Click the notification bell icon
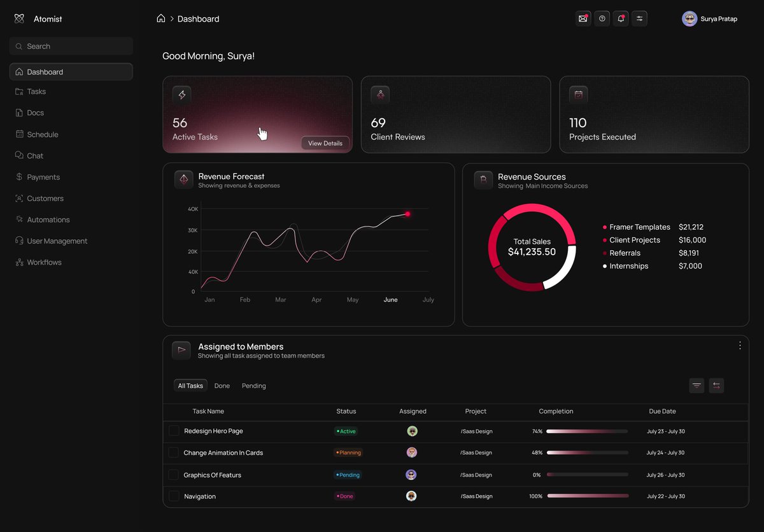 [621, 18]
